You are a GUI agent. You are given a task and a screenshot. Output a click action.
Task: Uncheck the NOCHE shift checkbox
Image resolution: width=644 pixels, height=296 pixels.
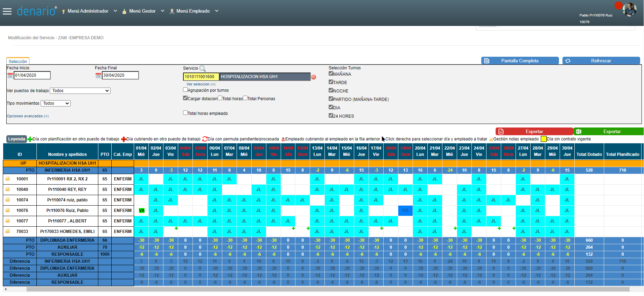coord(331,90)
